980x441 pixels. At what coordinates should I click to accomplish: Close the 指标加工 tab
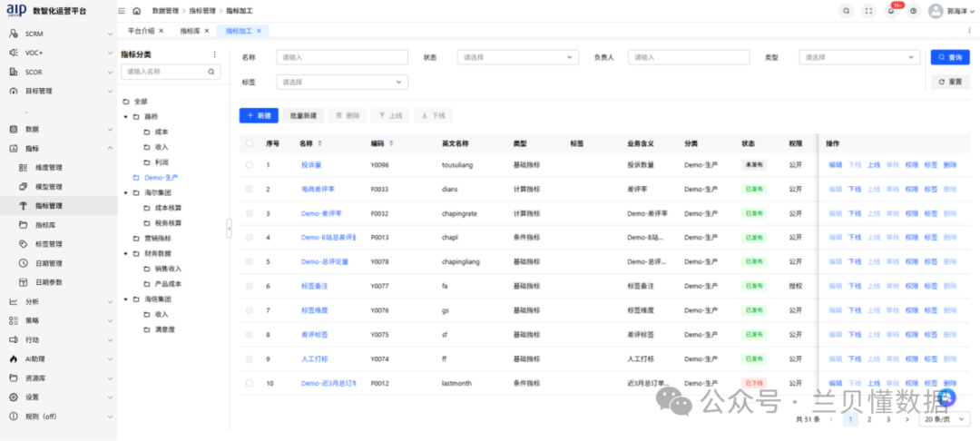[x=259, y=31]
